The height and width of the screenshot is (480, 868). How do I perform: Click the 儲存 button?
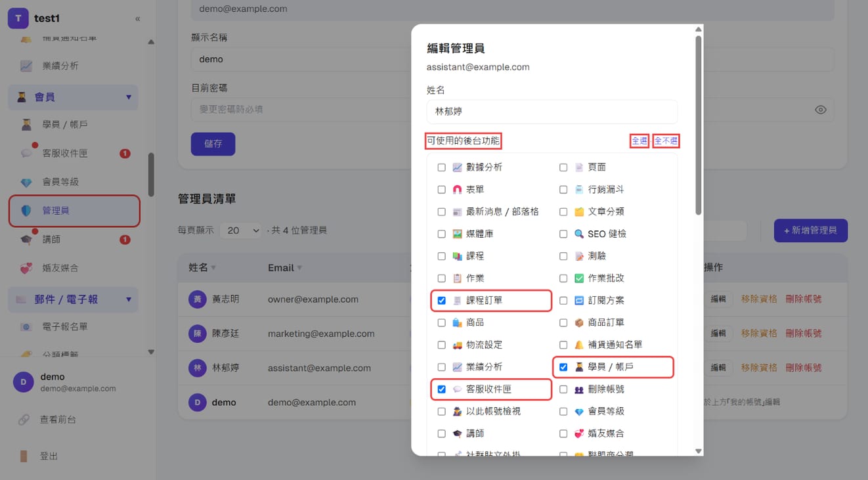point(213,144)
